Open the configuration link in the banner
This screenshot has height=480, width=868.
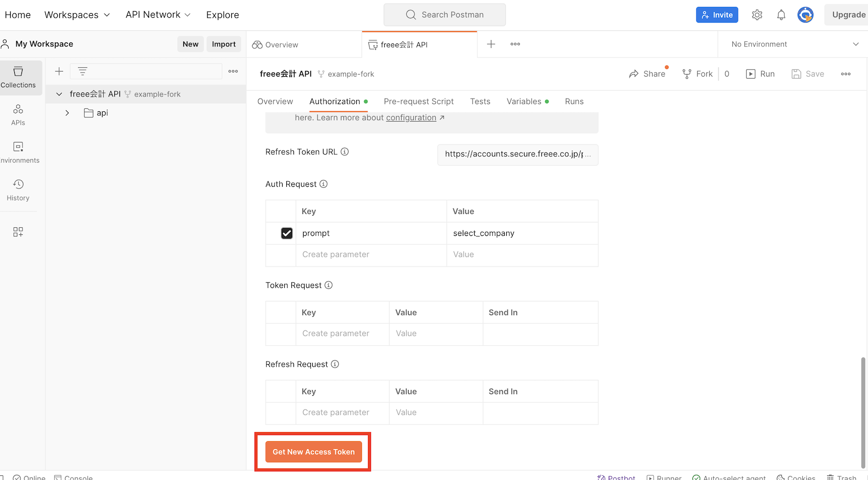coord(411,117)
